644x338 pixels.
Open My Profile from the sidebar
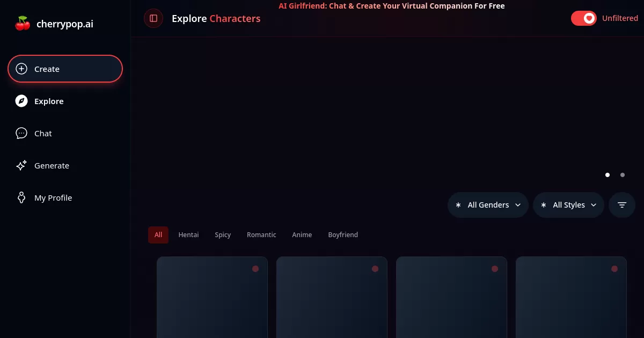click(53, 197)
